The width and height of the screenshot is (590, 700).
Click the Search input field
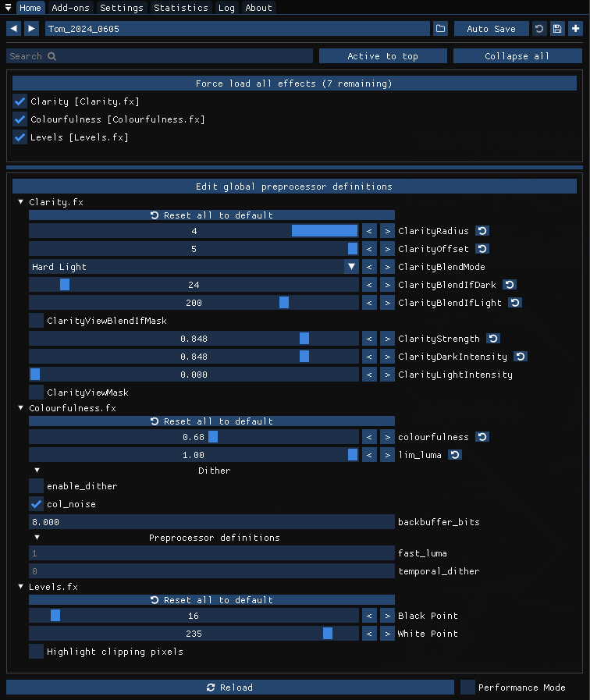[159, 56]
